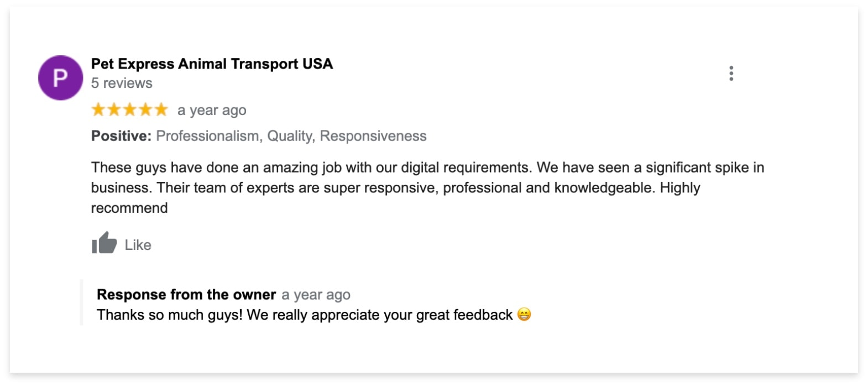Click the "5 reviews" count text
The width and height of the screenshot is (868, 386).
click(x=122, y=84)
